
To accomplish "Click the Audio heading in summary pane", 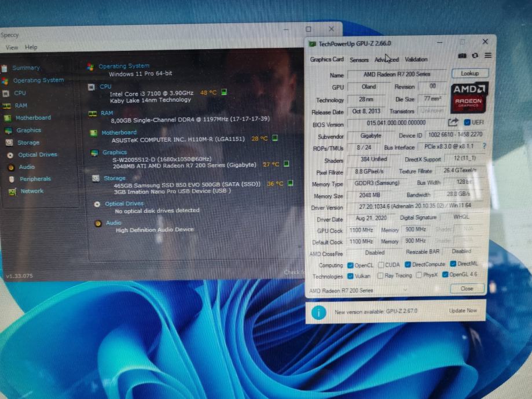I will (113, 223).
